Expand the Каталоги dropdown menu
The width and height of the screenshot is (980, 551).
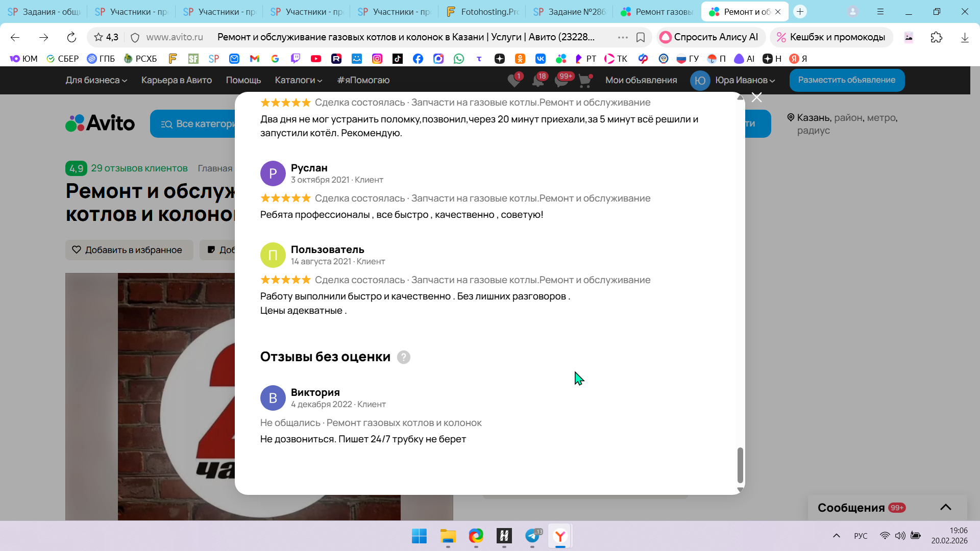298,80
